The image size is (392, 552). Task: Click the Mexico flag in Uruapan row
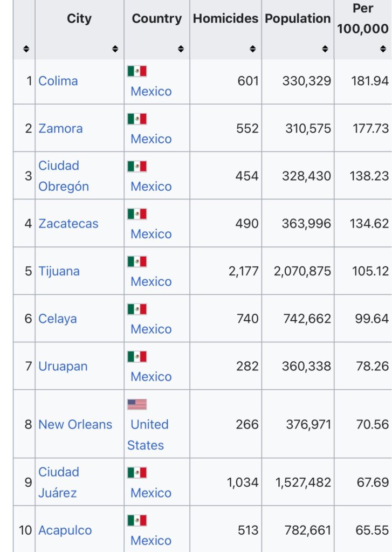tap(137, 356)
